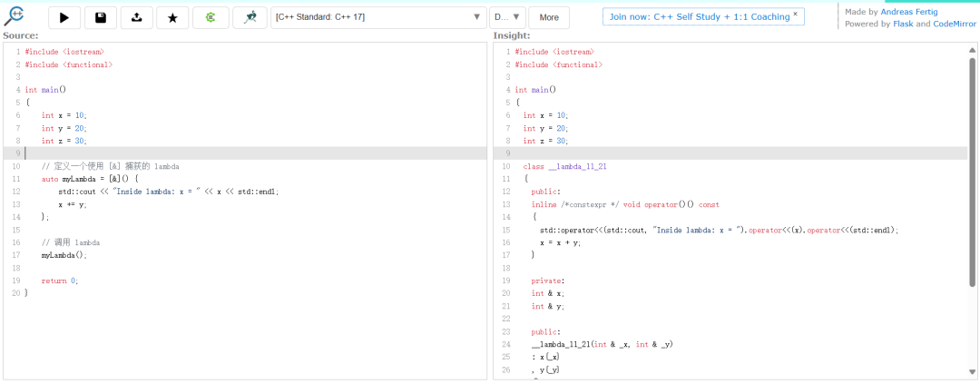Click the Insight scrollbar up arrow

[972, 50]
